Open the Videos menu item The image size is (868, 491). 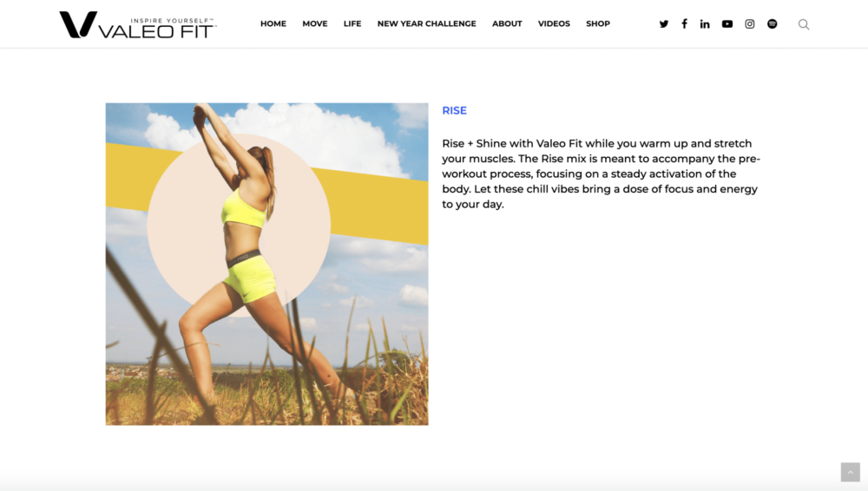(554, 23)
